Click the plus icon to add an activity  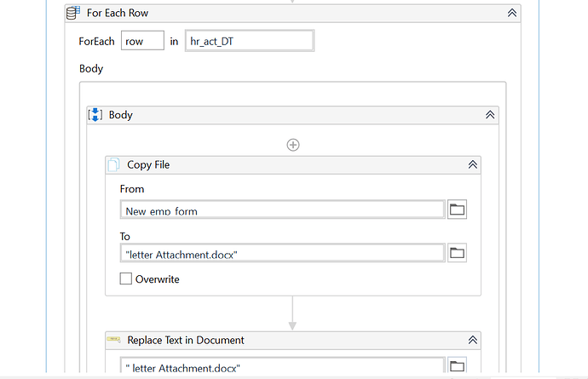click(293, 145)
